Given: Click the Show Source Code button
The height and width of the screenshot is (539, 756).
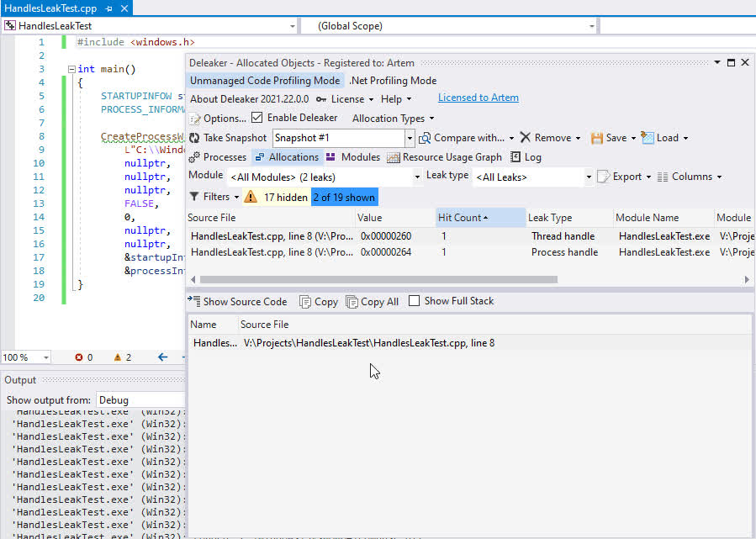Looking at the screenshot, I should (x=237, y=301).
